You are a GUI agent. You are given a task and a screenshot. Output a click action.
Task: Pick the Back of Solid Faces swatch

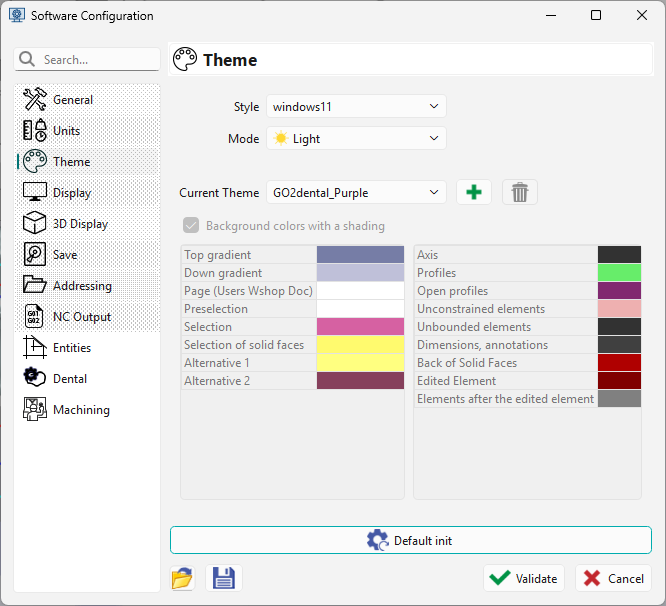click(619, 363)
